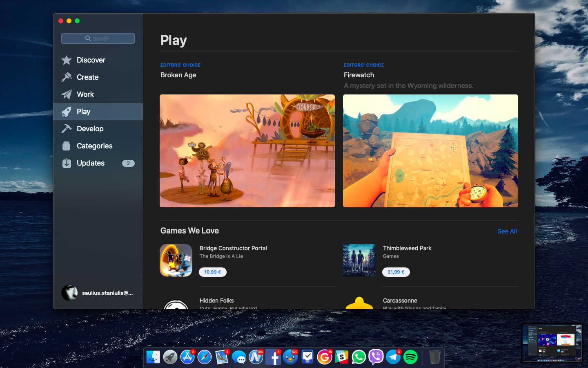Open Spotify from the dock
588x368 pixels.
(410, 357)
